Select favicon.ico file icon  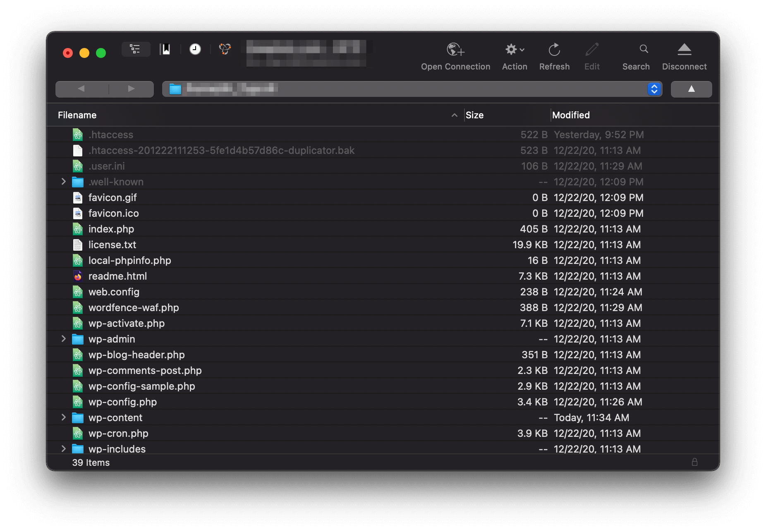point(78,213)
